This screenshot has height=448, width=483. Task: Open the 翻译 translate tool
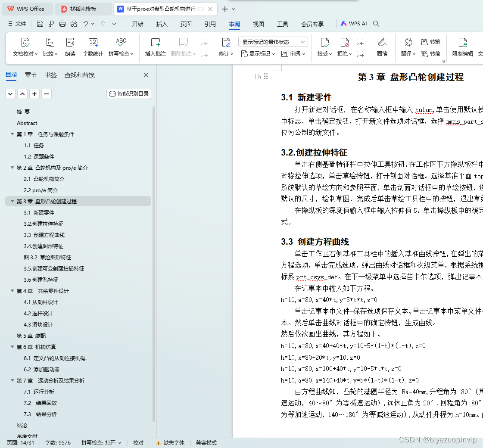click(408, 47)
